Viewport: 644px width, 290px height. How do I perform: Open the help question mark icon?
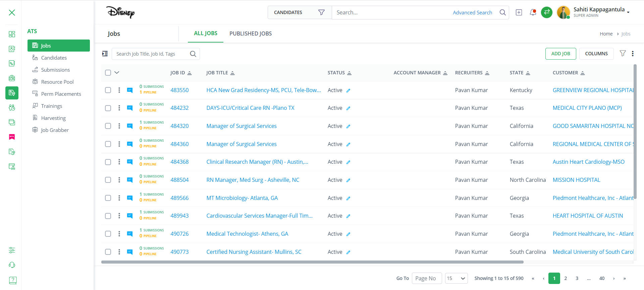pyautogui.click(x=12, y=280)
